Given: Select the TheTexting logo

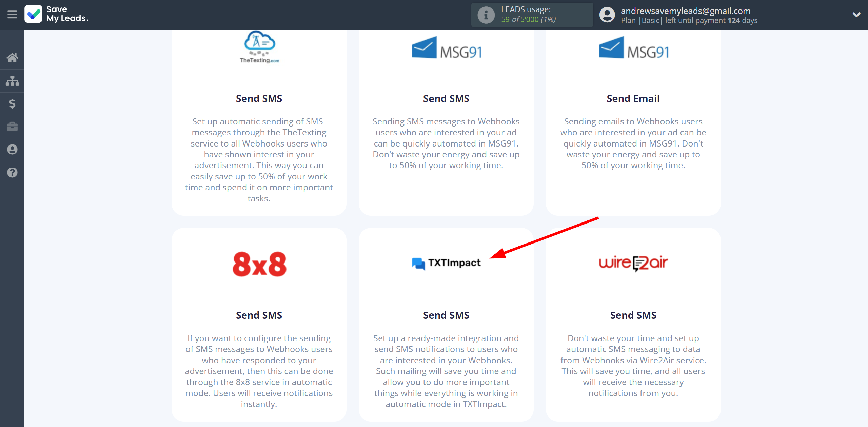Looking at the screenshot, I should click(259, 47).
